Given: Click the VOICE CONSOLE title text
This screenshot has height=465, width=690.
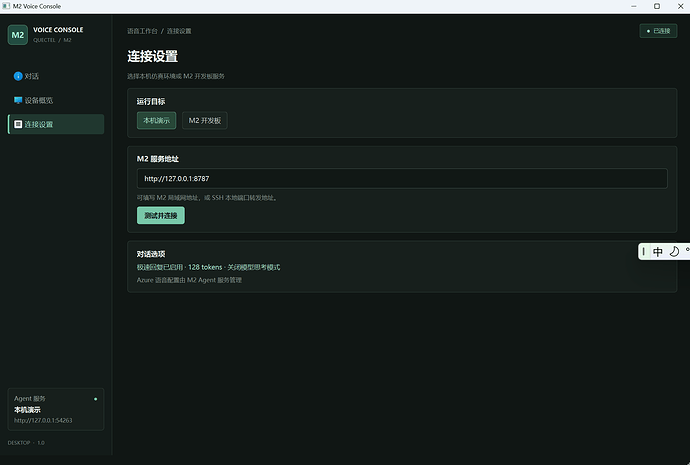Looking at the screenshot, I should pos(58,30).
